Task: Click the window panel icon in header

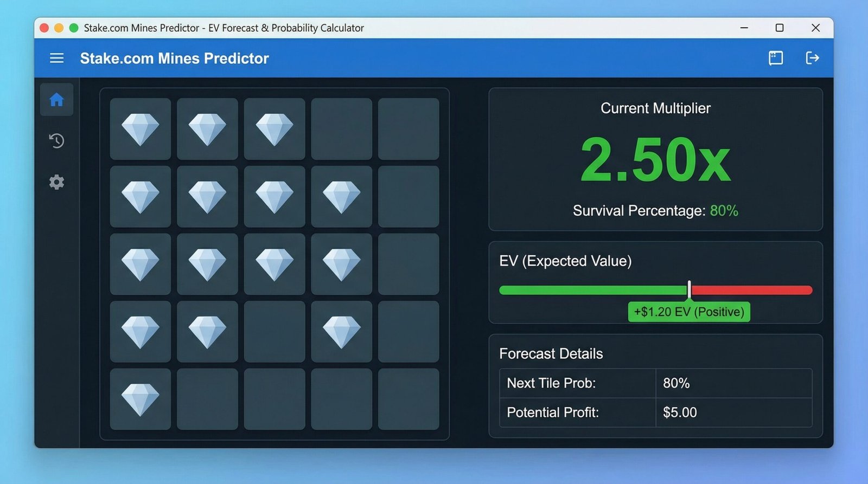Action: (776, 58)
